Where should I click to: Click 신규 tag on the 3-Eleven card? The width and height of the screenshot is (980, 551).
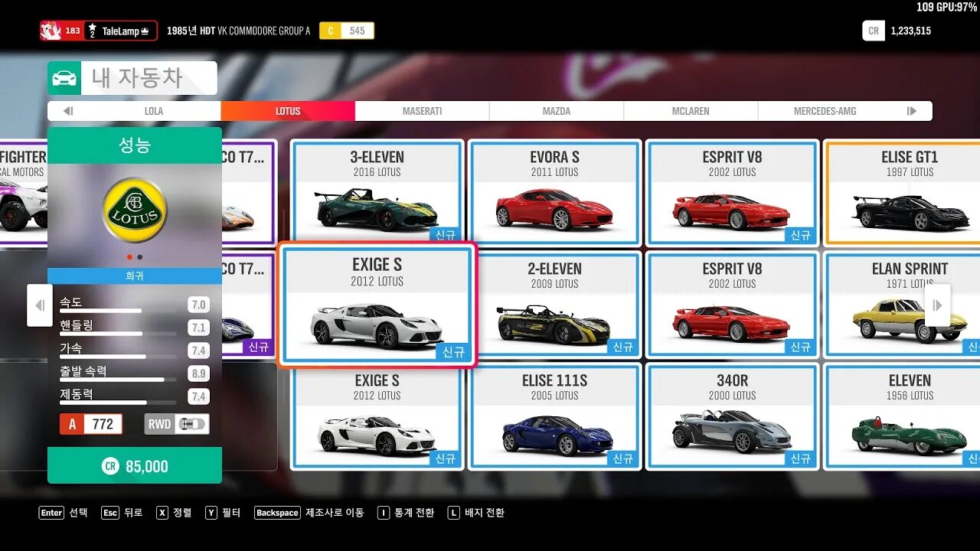pos(446,235)
